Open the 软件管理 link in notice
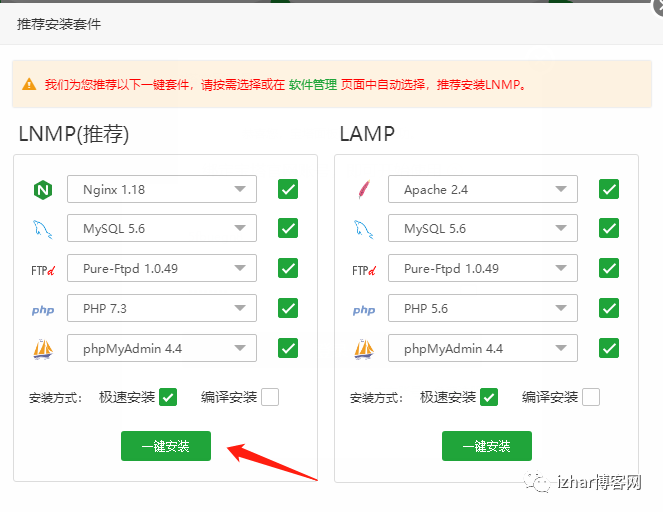This screenshot has height=512, width=663. click(x=313, y=85)
